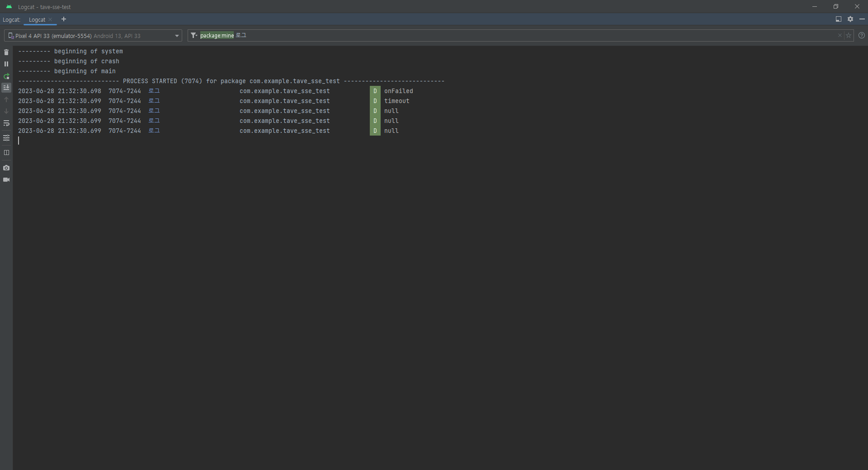Image resolution: width=868 pixels, height=470 pixels.
Task: Open Logcat filter help
Action: (x=862, y=36)
